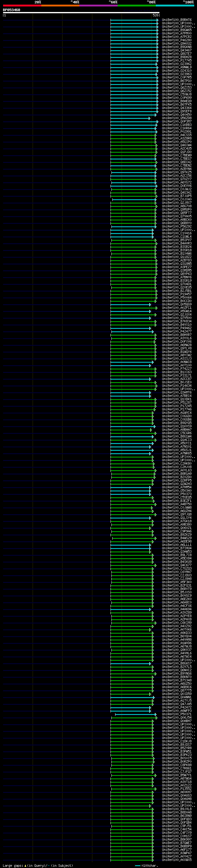Select hit label UniRef100_P17746
This screenshot has width=197, height=868.
177,410
